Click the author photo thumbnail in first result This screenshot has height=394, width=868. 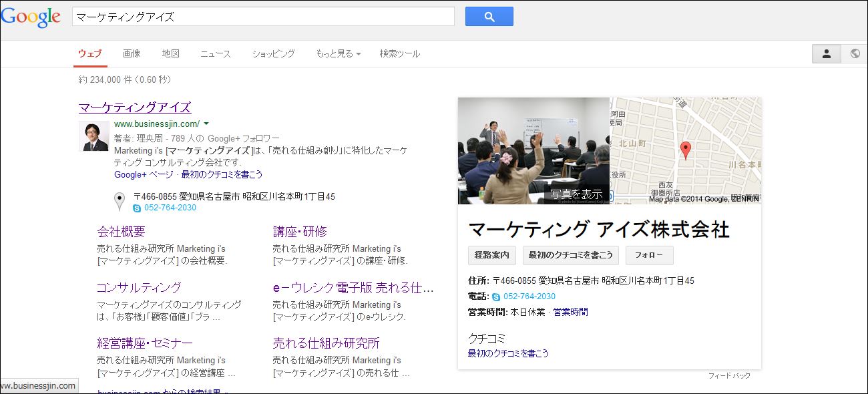click(94, 136)
